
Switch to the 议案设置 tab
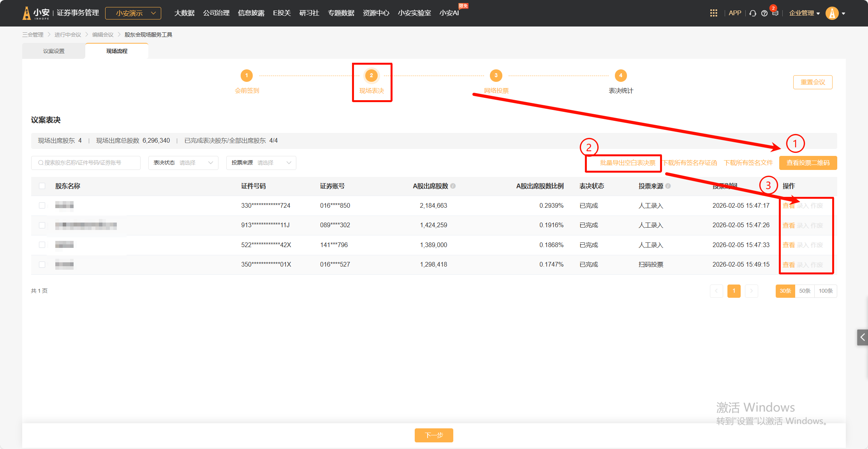click(54, 51)
